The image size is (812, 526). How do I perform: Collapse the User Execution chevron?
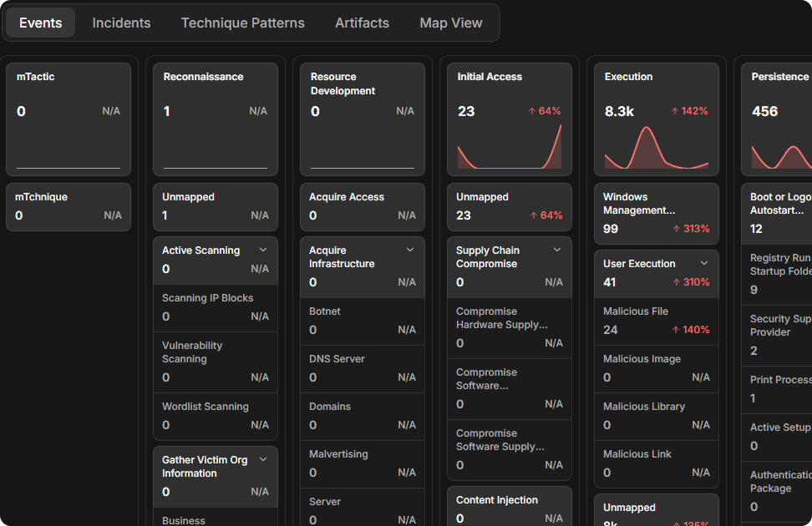point(704,264)
